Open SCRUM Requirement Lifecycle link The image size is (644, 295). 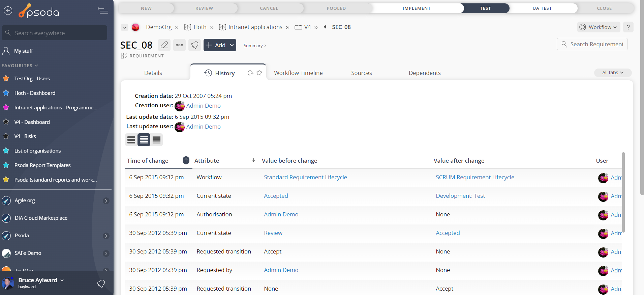[x=475, y=177]
